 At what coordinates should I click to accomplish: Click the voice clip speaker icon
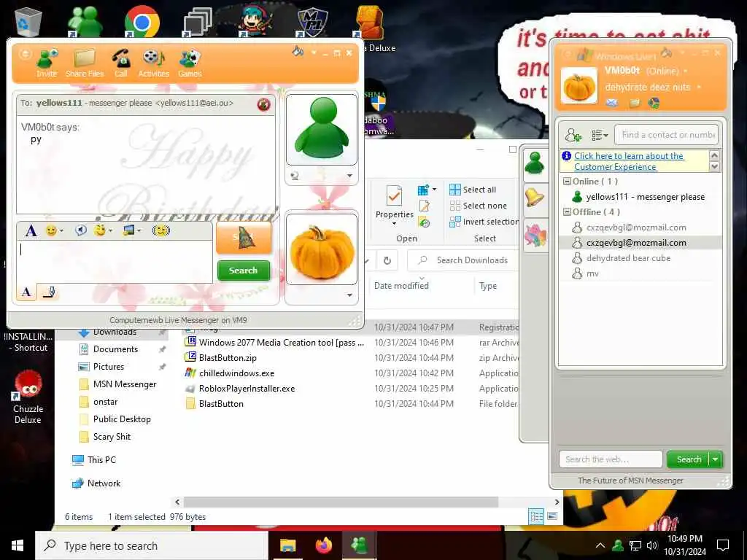coord(81,231)
